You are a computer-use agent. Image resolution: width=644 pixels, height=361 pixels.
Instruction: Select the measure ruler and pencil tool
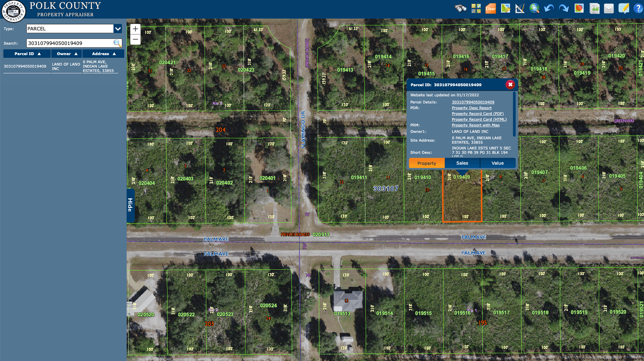520,8
